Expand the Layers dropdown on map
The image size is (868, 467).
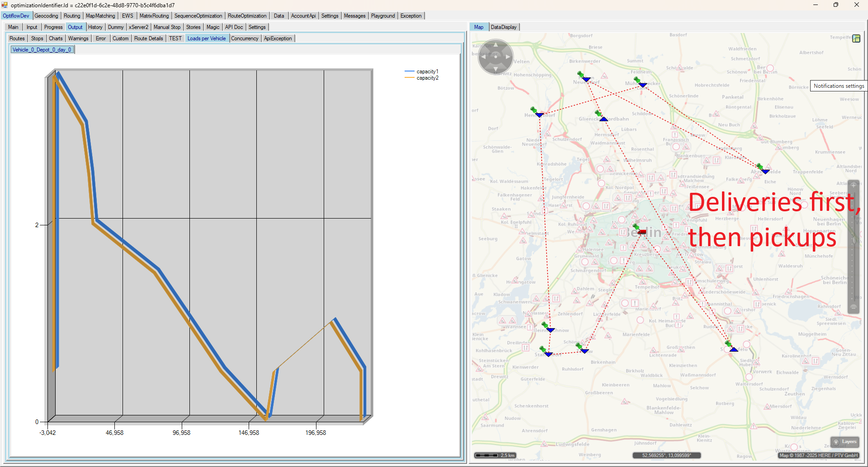point(844,442)
